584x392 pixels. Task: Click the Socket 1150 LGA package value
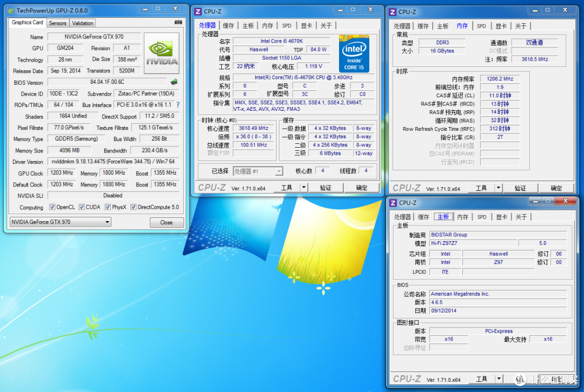coord(282,58)
